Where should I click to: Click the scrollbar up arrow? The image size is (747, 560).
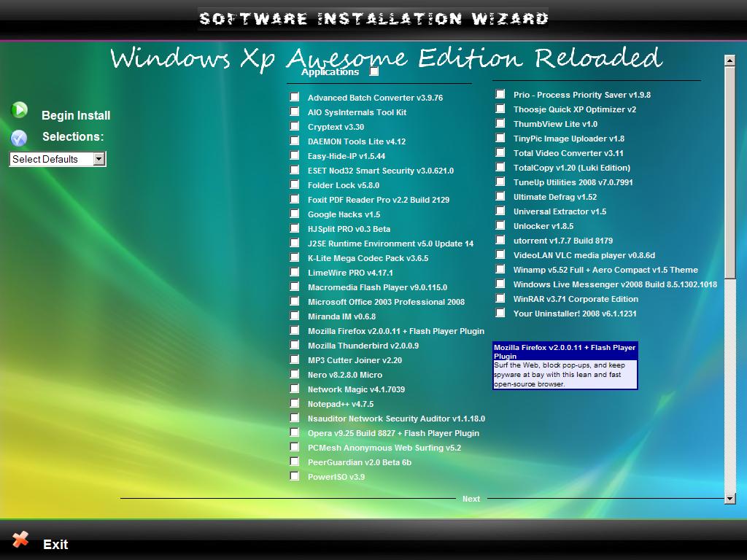point(729,61)
